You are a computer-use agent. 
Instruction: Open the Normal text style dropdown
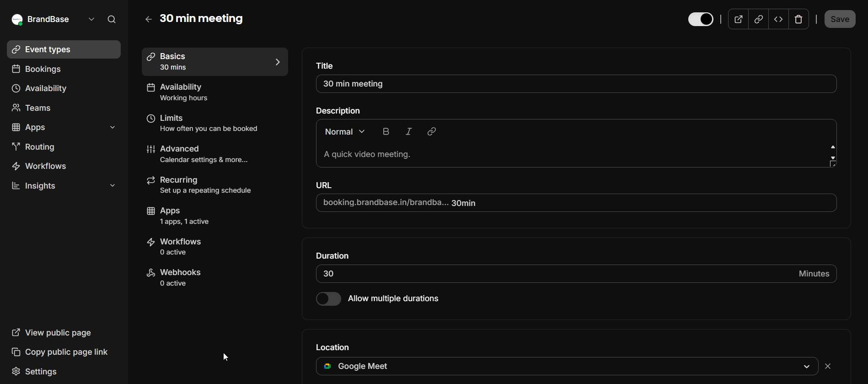(345, 132)
